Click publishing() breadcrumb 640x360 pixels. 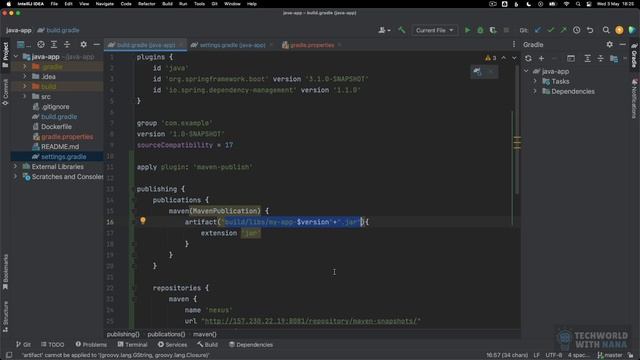[123, 334]
